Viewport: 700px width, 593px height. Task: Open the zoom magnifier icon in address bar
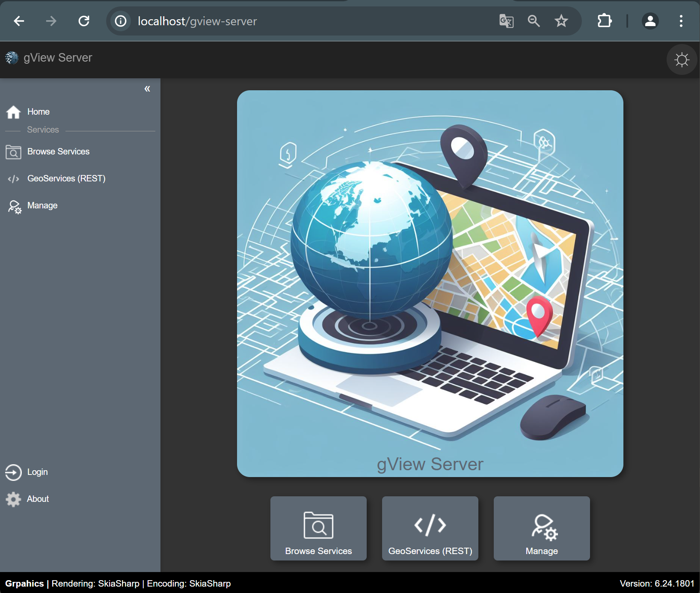pos(534,21)
